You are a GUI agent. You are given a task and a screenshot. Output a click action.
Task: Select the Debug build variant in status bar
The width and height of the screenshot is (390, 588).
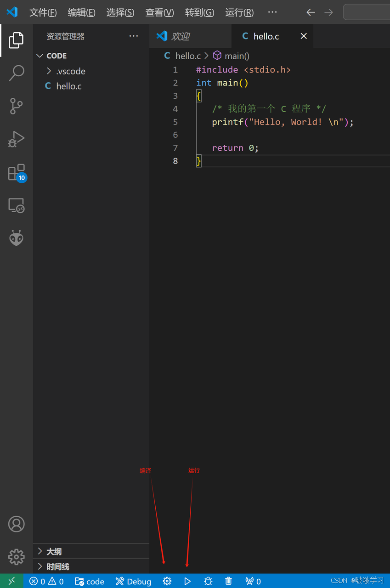pos(133,582)
